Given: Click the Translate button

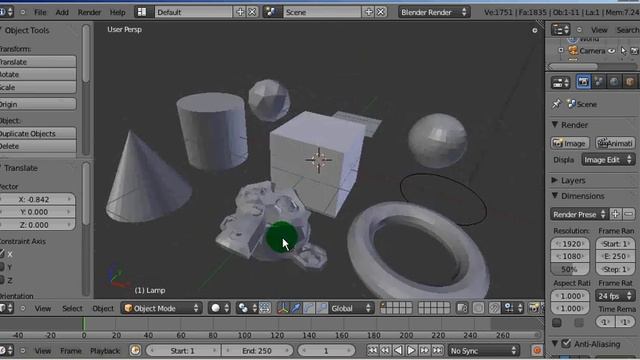Looking at the screenshot, I should pos(38,62).
